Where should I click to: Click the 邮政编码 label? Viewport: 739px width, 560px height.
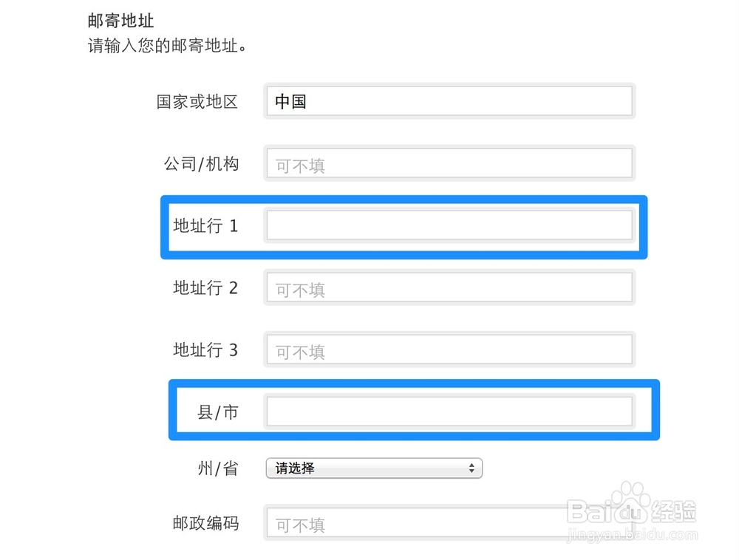click(x=205, y=524)
